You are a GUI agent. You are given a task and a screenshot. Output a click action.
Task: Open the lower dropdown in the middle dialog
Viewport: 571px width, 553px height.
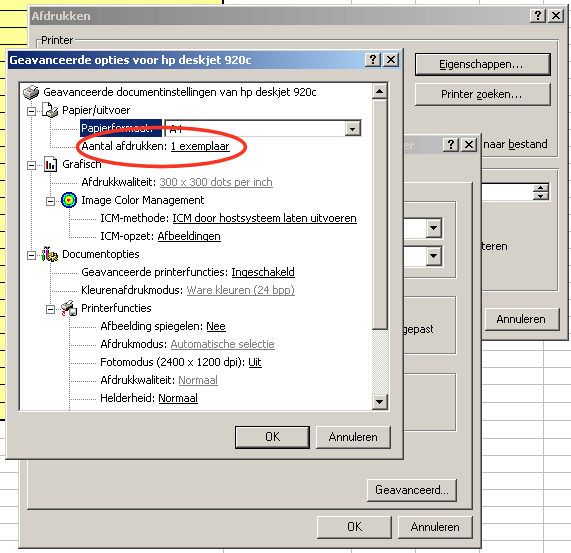pyautogui.click(x=434, y=256)
